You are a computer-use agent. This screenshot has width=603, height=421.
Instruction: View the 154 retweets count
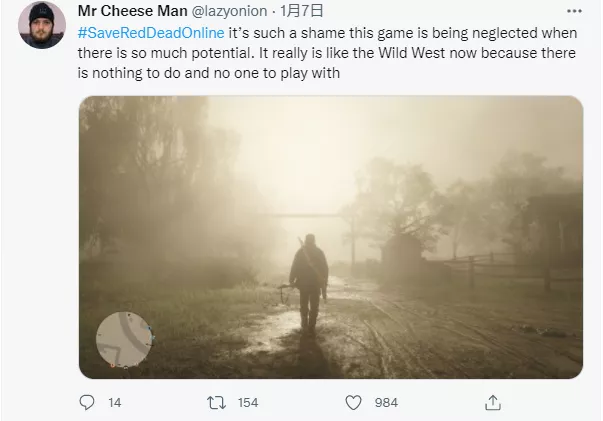tap(247, 402)
